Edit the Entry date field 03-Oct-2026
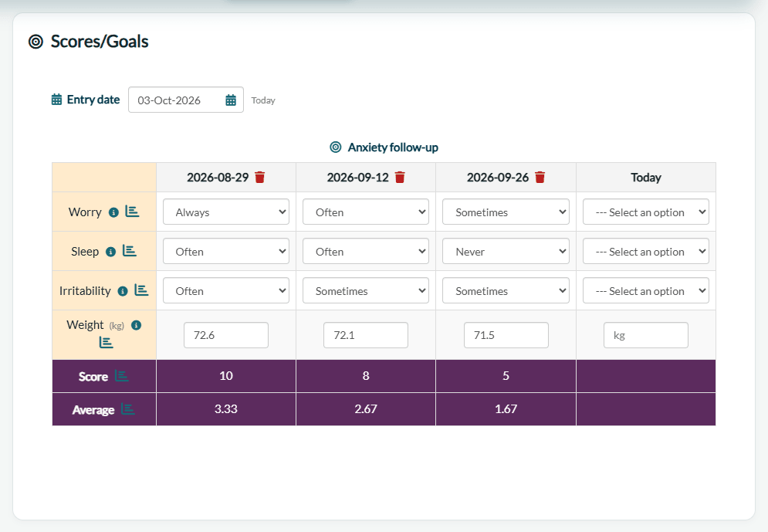The width and height of the screenshot is (768, 532). click(186, 100)
